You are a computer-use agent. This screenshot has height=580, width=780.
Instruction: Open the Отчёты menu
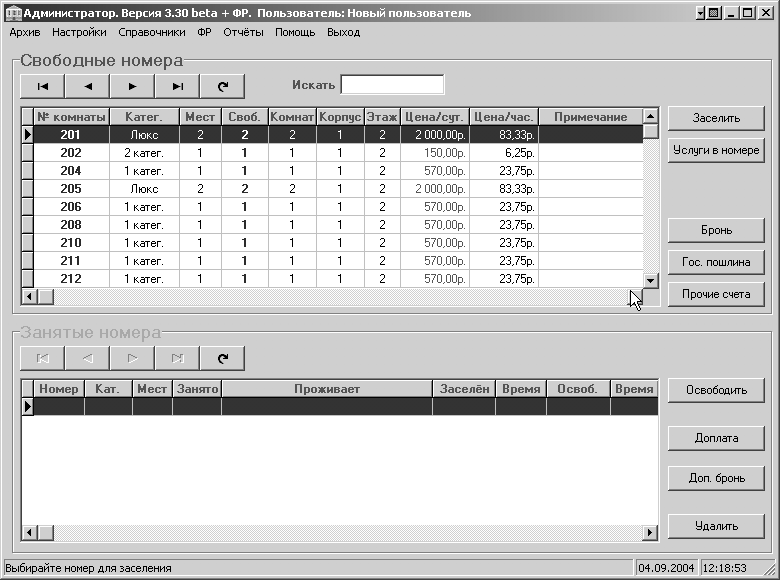(x=243, y=32)
